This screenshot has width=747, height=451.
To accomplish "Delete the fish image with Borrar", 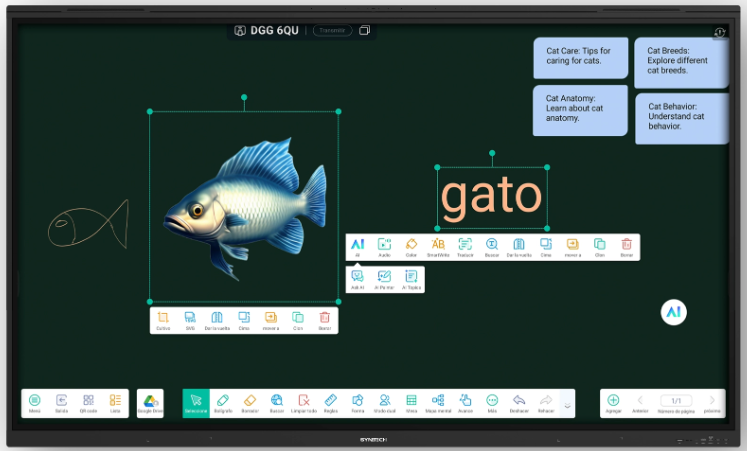I will click(x=324, y=320).
